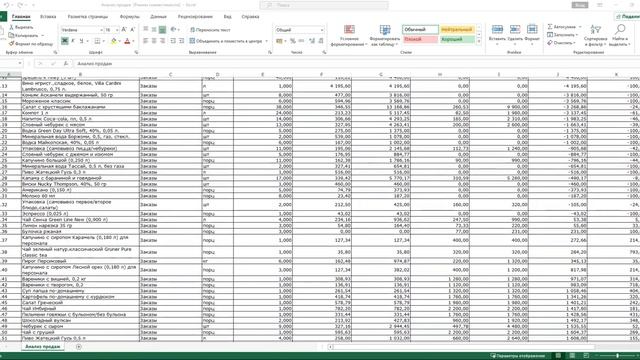The height and width of the screenshot is (360, 640).
Task: Open Найти и выделить magnifier menu
Action: pos(620,35)
